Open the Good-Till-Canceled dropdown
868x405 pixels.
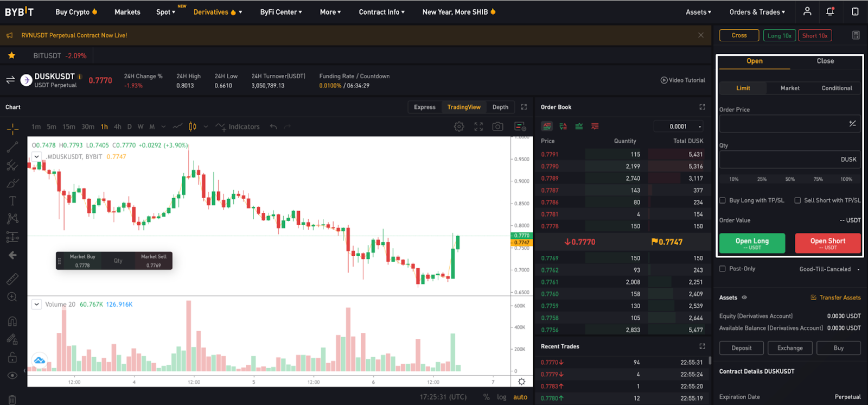829,269
